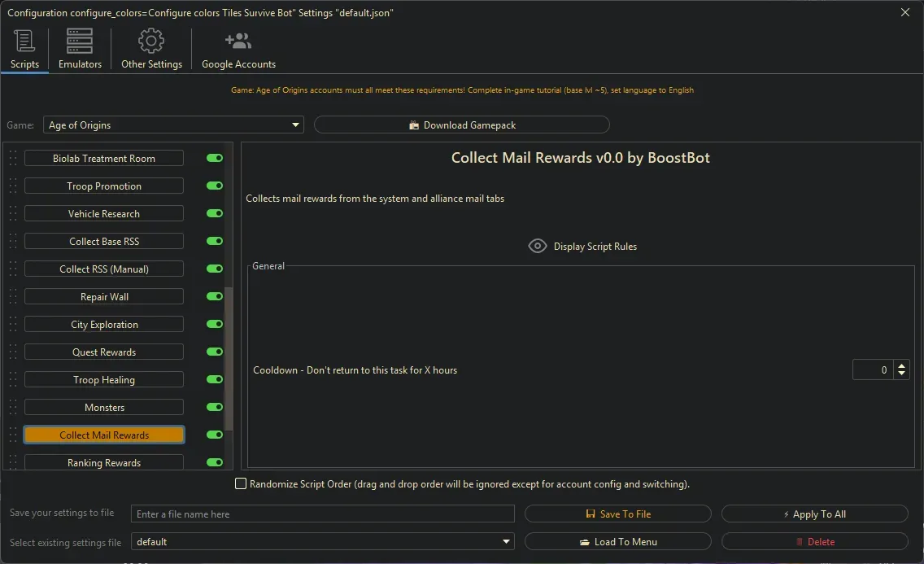Screen dimensions: 924x564
Task: Click the trash icon on the Delete button
Action: click(800, 541)
